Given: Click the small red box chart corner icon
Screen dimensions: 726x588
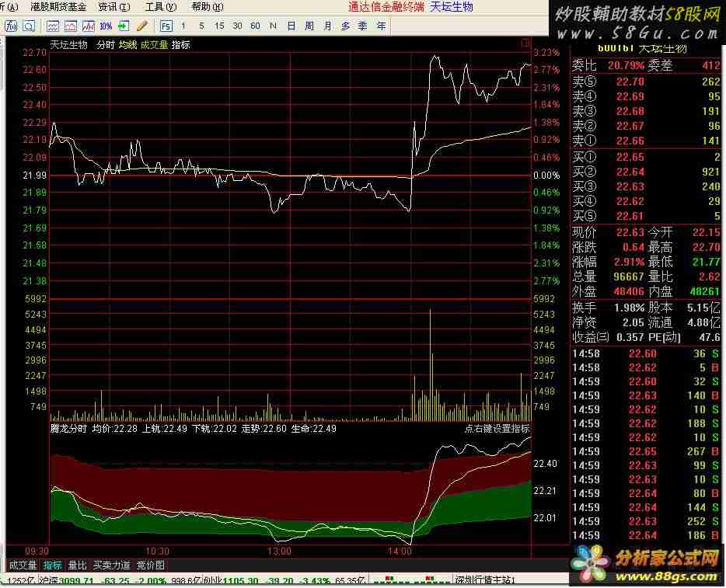Looking at the screenshot, I should coord(525,43).
